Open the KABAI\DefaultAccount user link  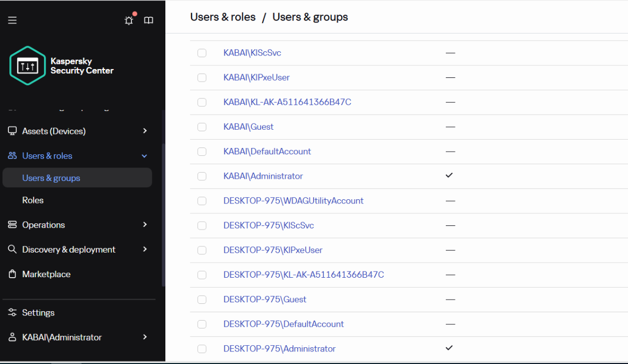pos(267,151)
